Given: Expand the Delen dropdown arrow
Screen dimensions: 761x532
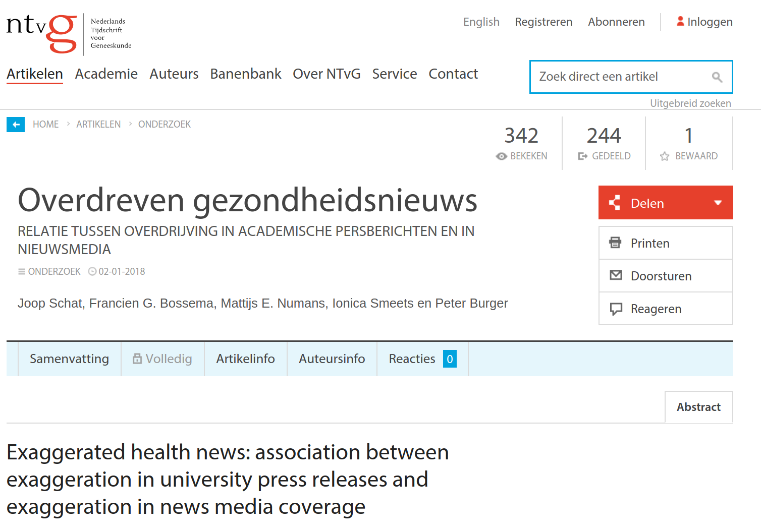Looking at the screenshot, I should pos(718,203).
